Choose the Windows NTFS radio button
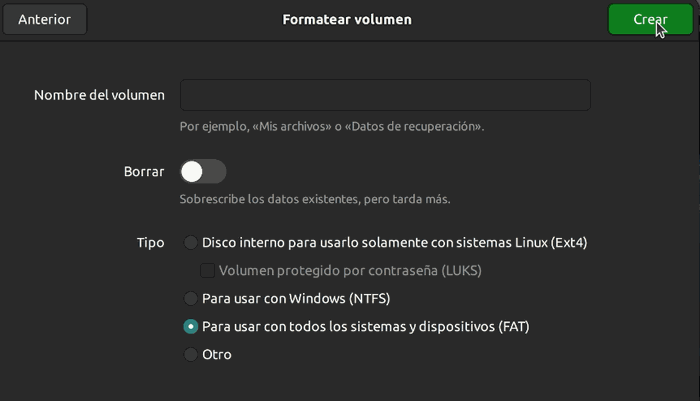Image resolution: width=700 pixels, height=401 pixels. [191, 298]
